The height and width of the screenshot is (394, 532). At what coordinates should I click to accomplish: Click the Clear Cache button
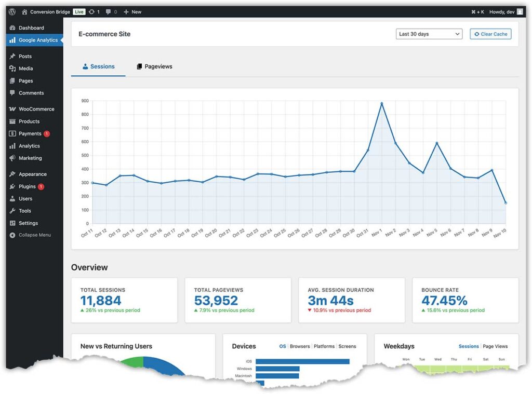point(490,33)
